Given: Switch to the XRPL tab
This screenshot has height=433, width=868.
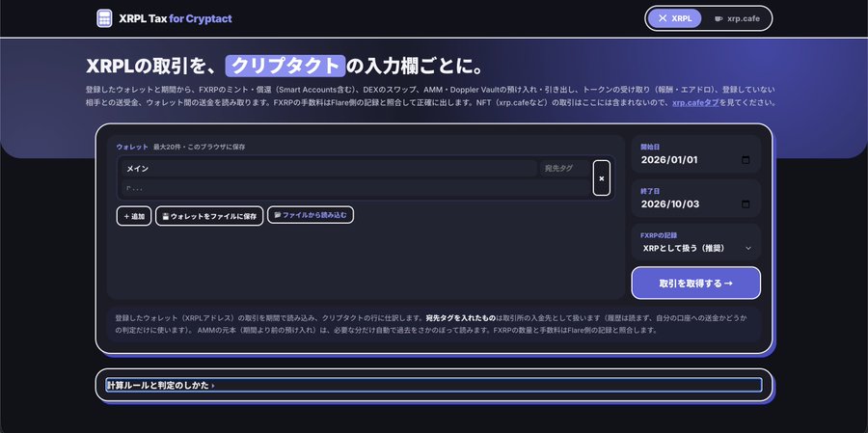Looking at the screenshot, I should (x=675, y=18).
